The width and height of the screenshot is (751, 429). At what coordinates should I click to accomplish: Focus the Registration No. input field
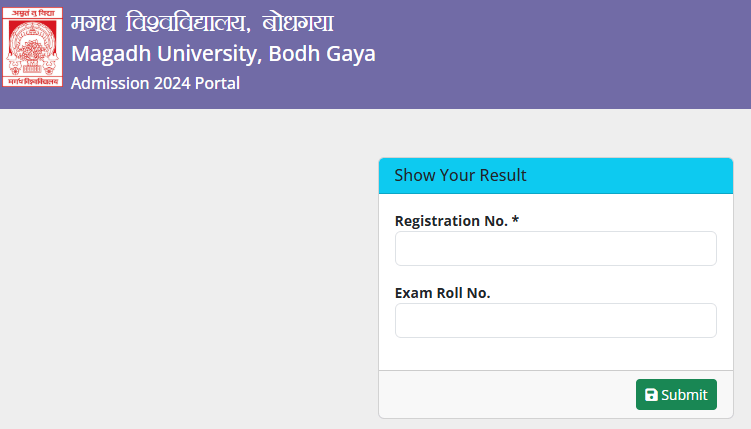pyautogui.click(x=556, y=248)
